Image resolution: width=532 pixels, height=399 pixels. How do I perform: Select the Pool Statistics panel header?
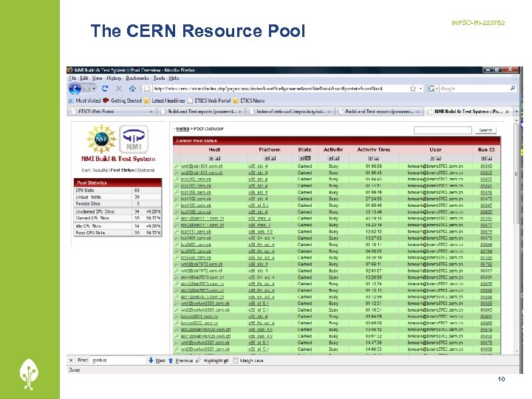coord(117,183)
